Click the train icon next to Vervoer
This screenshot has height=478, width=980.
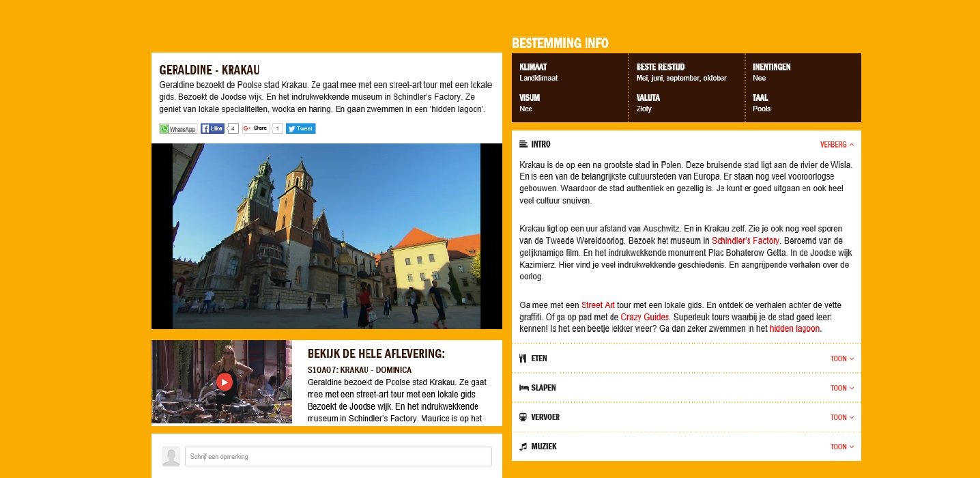(523, 417)
